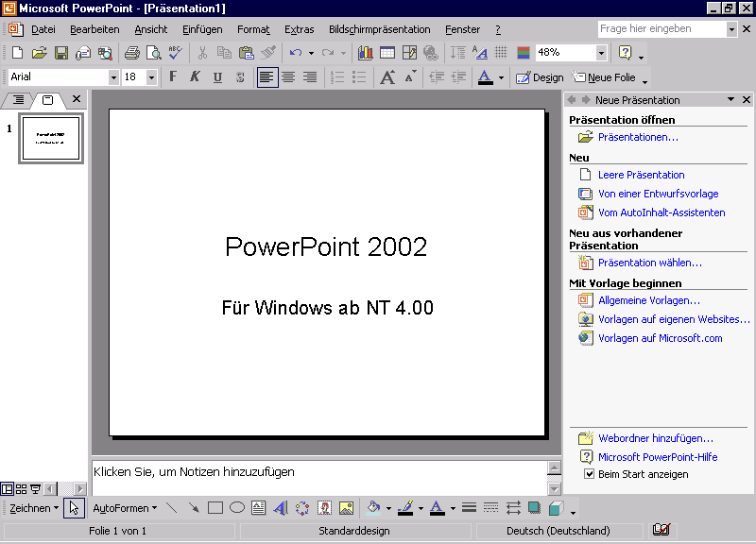Toggle left text alignment
The image size is (756, 544).
[x=267, y=77]
